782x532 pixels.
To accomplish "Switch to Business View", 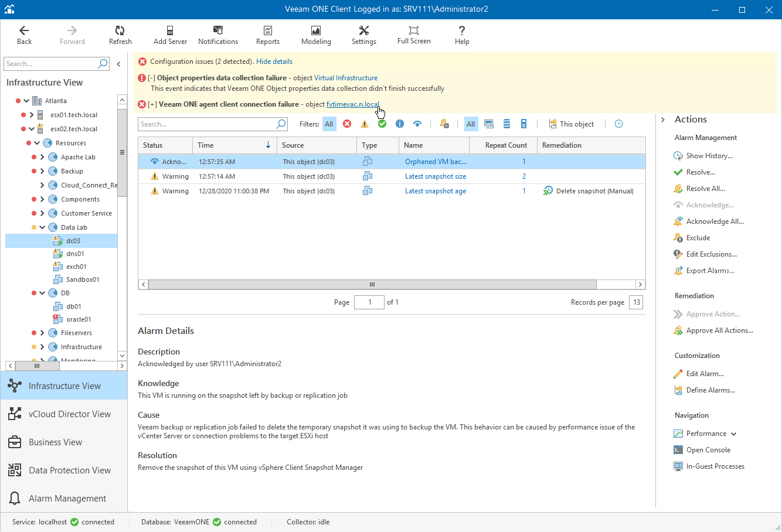I will click(x=64, y=442).
